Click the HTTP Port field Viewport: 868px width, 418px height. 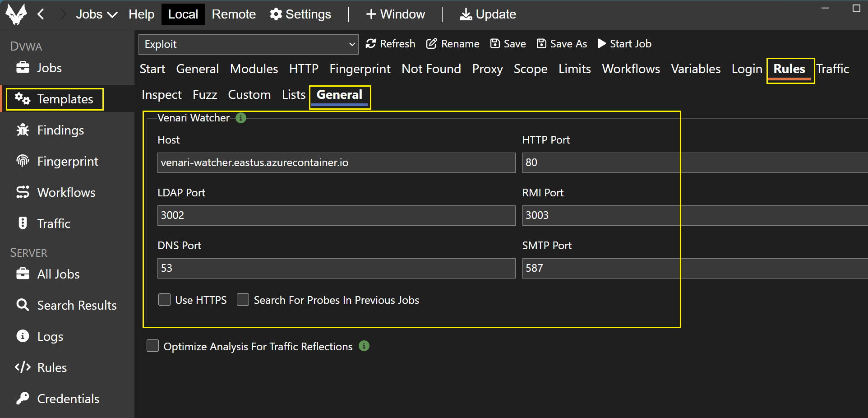[695, 163]
